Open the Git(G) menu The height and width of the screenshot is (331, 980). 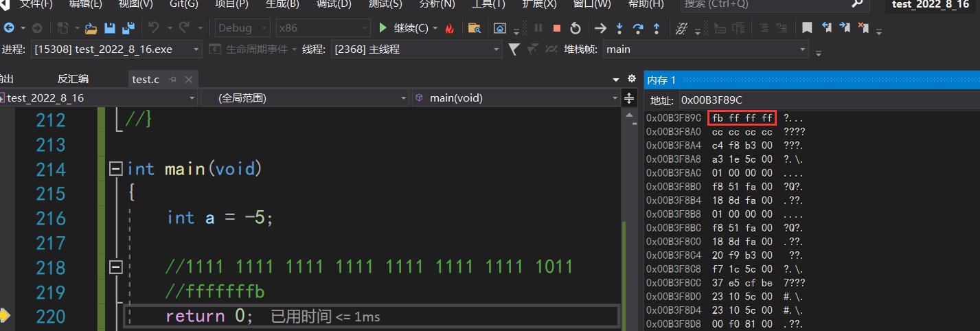183,4
